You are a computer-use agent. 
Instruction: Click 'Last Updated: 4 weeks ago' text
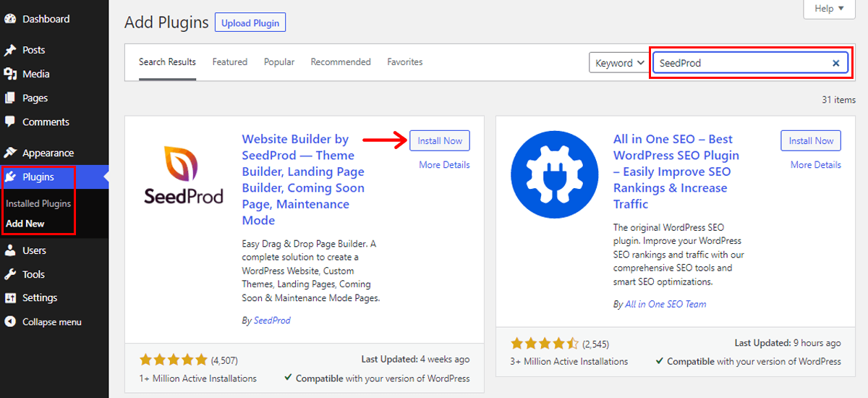(415, 359)
